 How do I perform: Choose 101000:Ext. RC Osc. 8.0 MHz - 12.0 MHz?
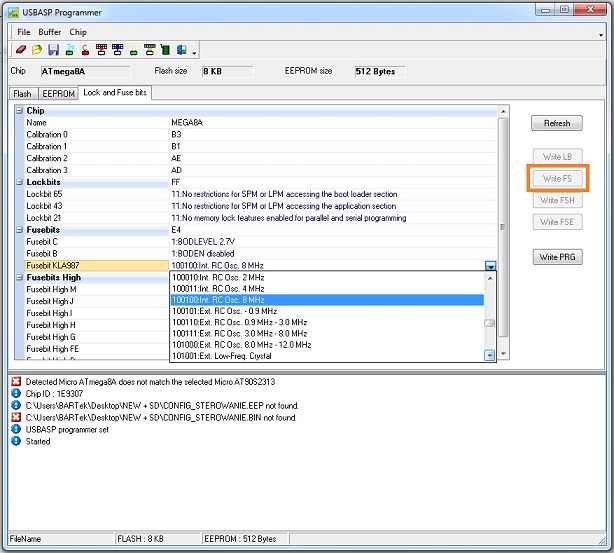tap(327, 345)
